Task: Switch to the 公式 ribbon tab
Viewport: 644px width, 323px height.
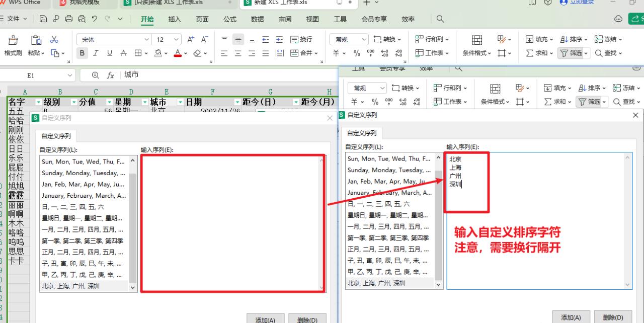Action: [230, 19]
